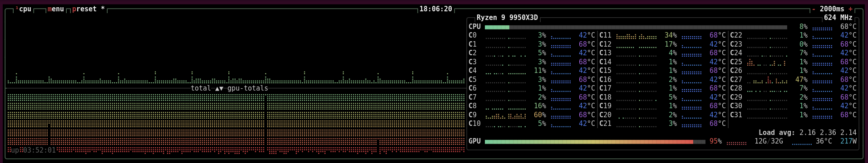Viewport: 868px width, 163px height.
Task: Select core C11 row label
Action: pyautogui.click(x=605, y=35)
